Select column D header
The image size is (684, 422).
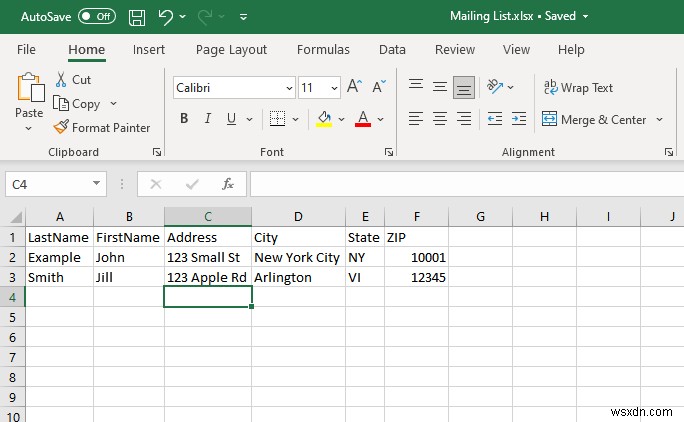coord(298,217)
